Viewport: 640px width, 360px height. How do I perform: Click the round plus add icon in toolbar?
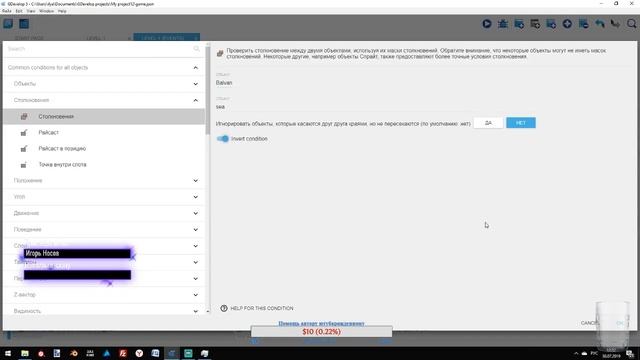567,24
